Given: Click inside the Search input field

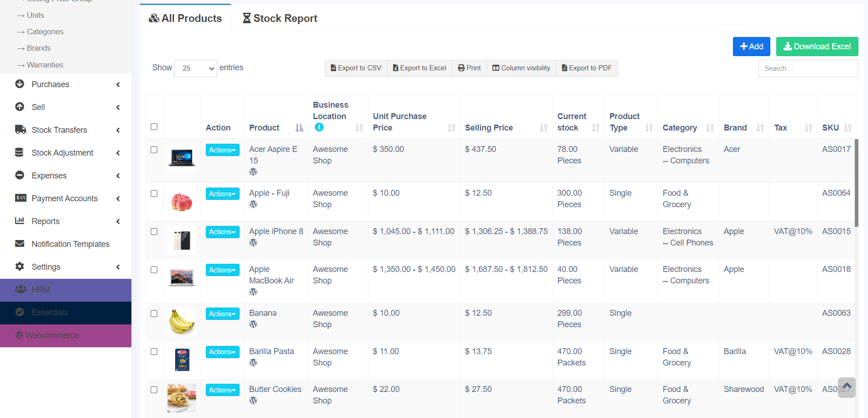Looking at the screenshot, I should point(808,68).
